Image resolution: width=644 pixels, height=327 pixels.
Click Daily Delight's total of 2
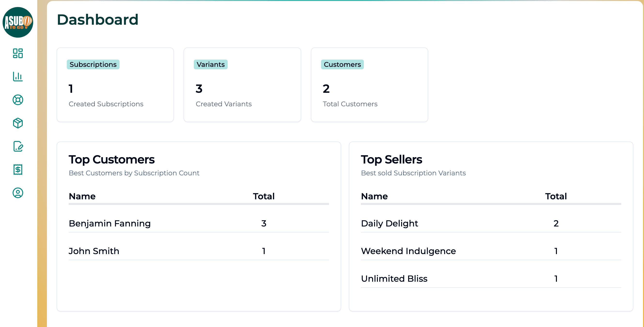(x=556, y=223)
